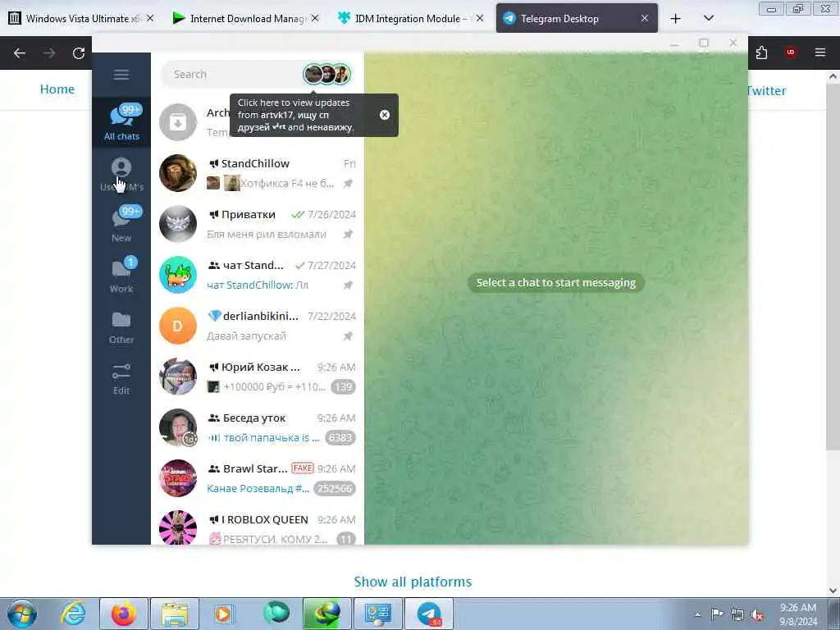
Task: Click the pin icon on StandChillow row
Action: click(348, 184)
